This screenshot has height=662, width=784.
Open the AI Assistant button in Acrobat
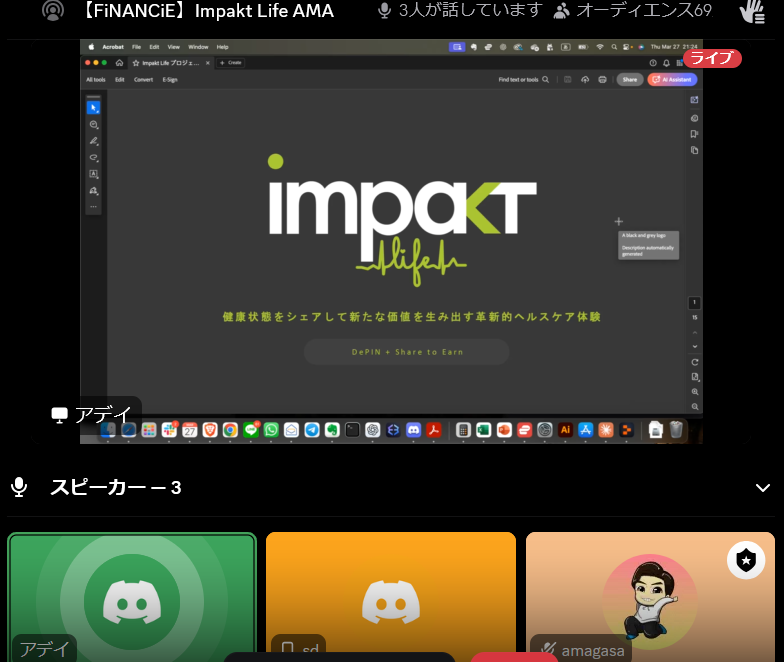click(672, 80)
